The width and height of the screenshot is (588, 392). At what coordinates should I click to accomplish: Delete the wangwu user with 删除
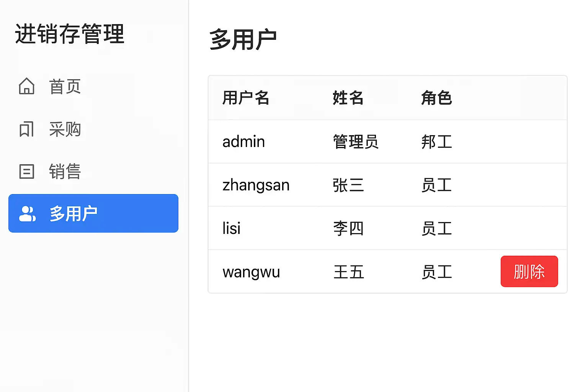point(529,271)
